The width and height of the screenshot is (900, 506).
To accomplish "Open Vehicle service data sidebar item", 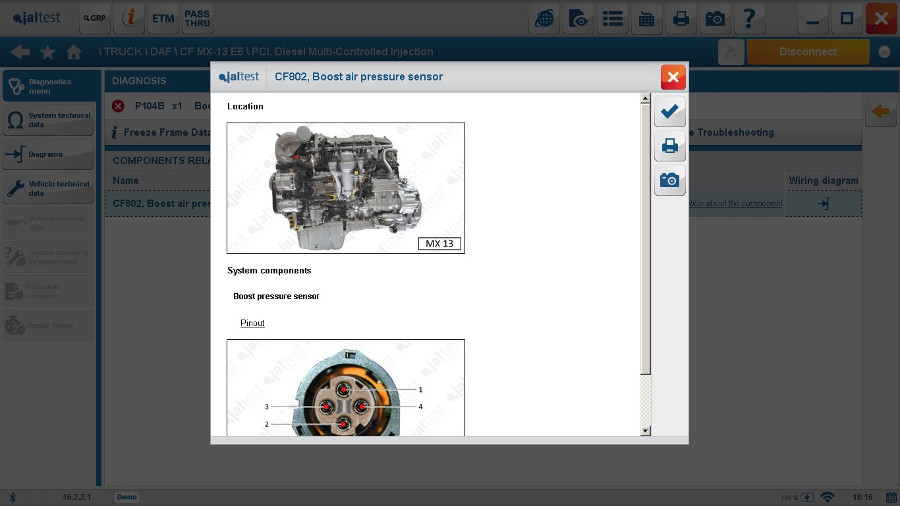I will pos(49,223).
